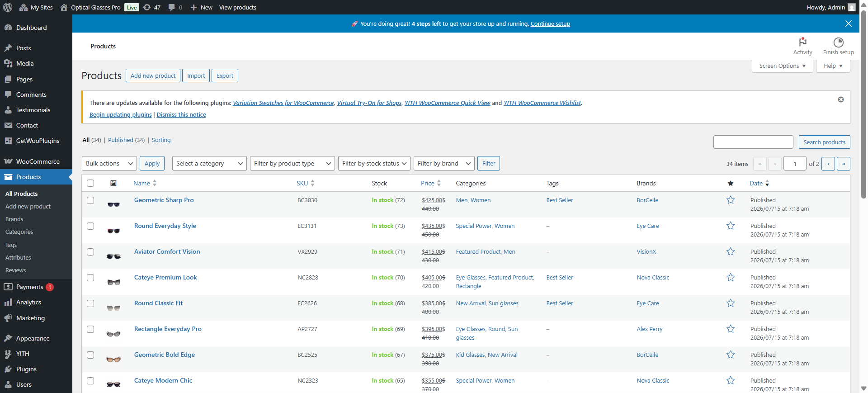The image size is (868, 393).
Task: Open the Activity flag icon
Action: [802, 46]
